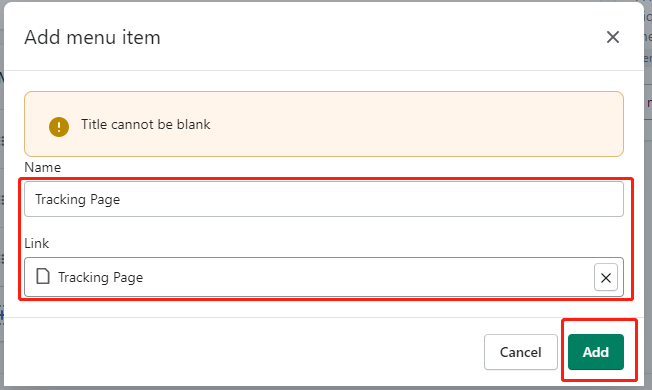Screen dimensions: 652x390
Task: Click the yellow warning exclamation icon
Action: [59, 126]
